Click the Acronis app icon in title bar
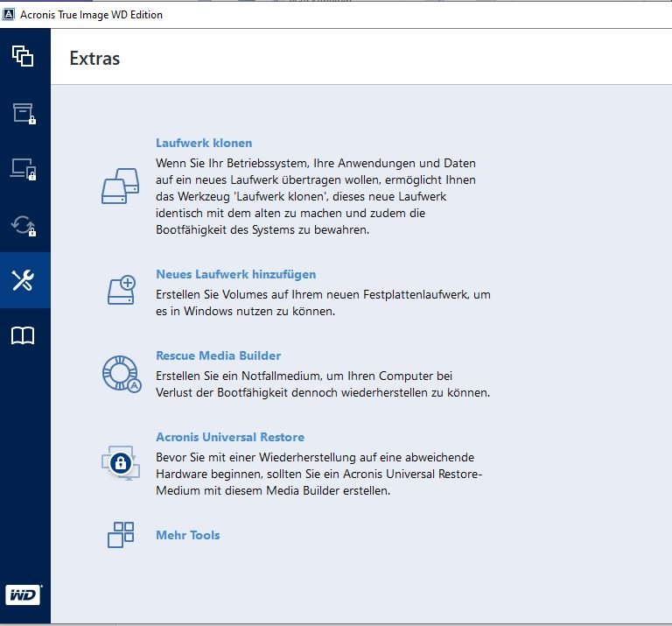Viewport: 672px width, 626px height. (8, 14)
